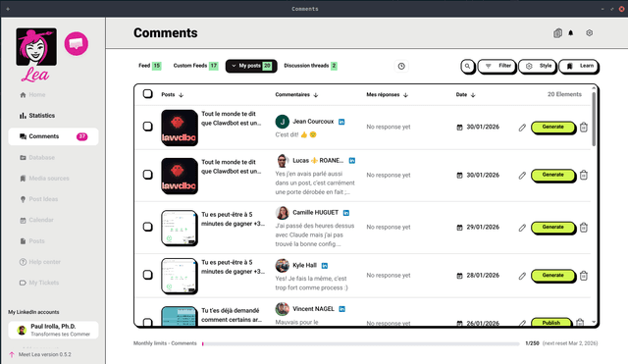
Task: Click the Lea avatar logo
Action: coord(36,47)
